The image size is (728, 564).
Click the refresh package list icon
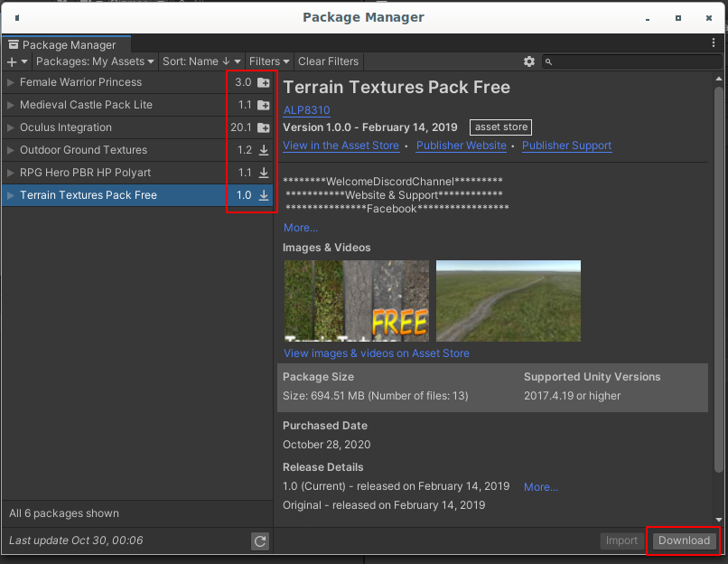coord(259,540)
